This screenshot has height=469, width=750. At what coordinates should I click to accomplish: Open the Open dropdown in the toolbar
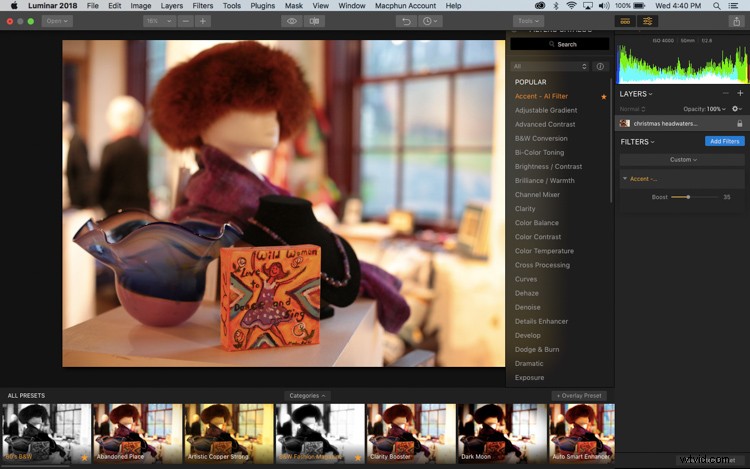tap(57, 21)
